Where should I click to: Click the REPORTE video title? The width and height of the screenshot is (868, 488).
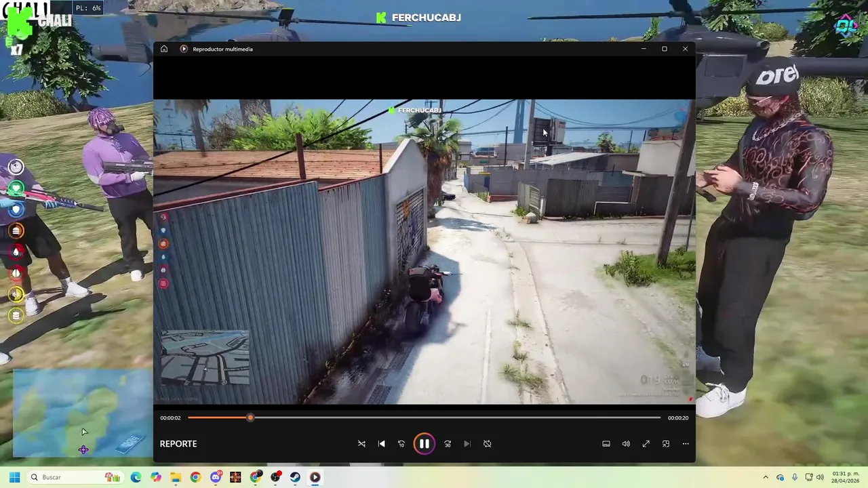178,444
